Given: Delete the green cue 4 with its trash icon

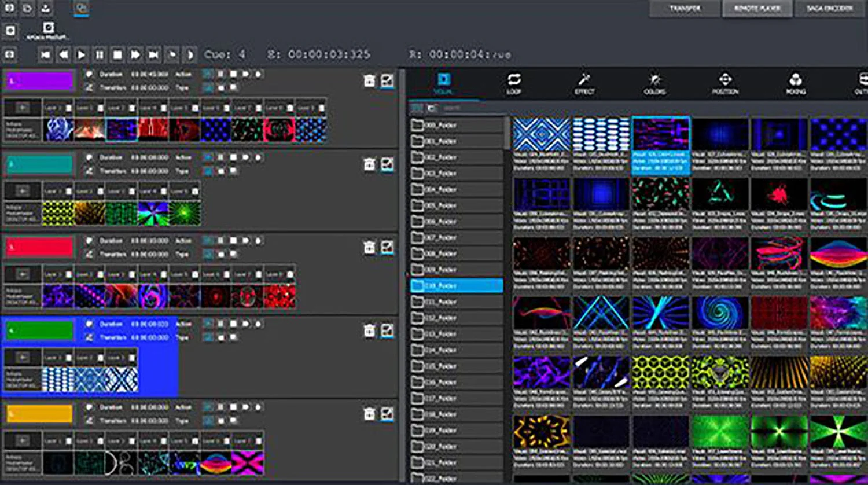Looking at the screenshot, I should pos(369,330).
